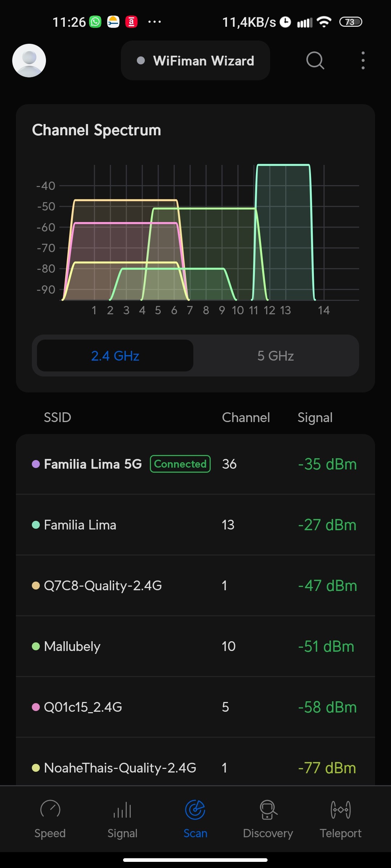The height and width of the screenshot is (868, 391).
Task: Open the three-dot overflow menu
Action: tap(363, 60)
